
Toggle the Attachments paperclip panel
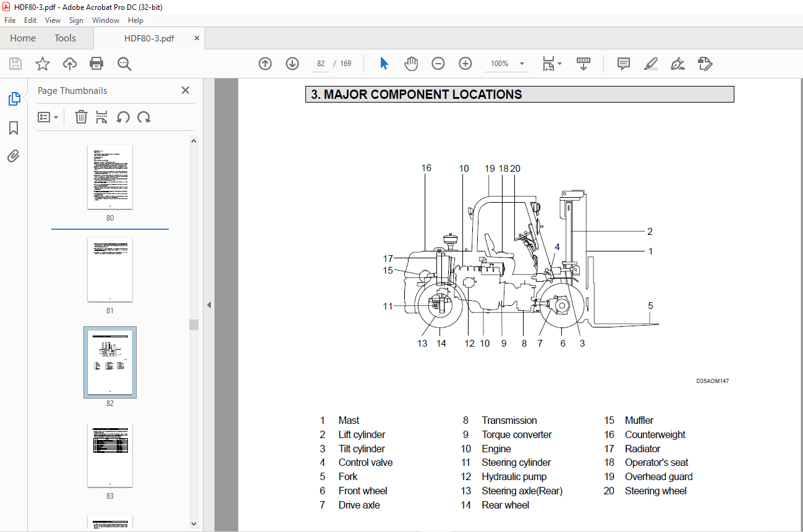(14, 156)
